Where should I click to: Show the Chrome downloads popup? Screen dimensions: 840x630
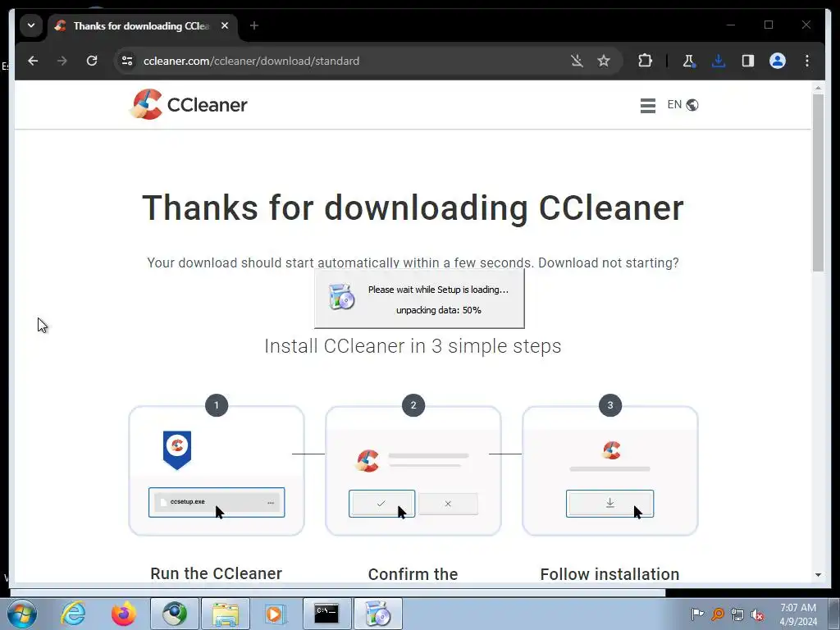tap(719, 61)
